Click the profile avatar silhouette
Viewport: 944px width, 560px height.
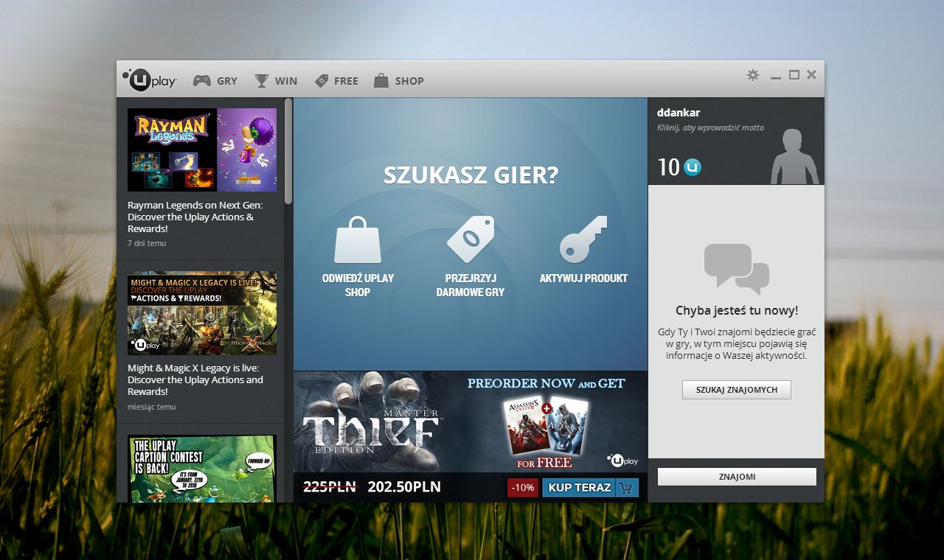[x=795, y=156]
